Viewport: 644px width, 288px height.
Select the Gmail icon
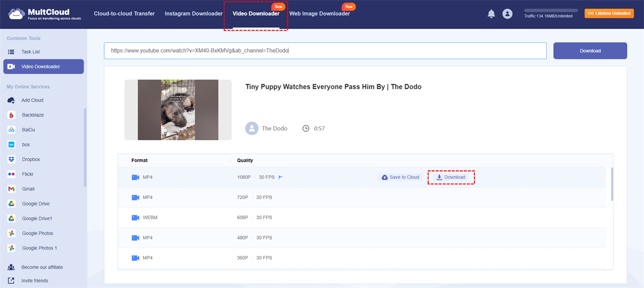click(x=11, y=189)
